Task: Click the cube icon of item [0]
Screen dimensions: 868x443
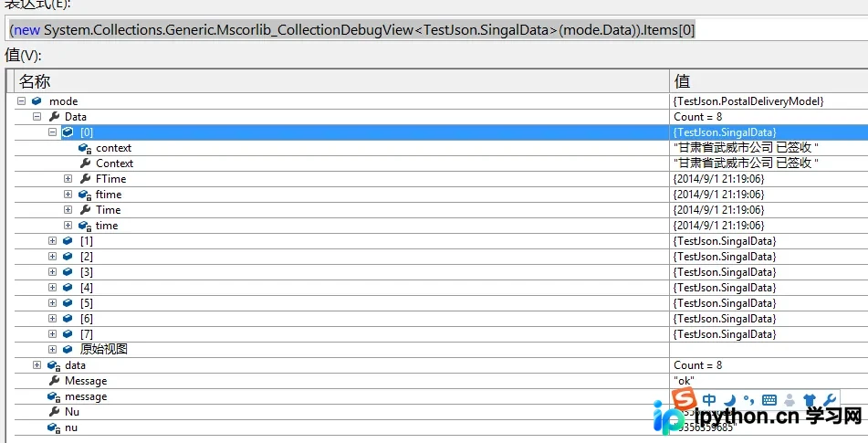Action: pyautogui.click(x=68, y=132)
